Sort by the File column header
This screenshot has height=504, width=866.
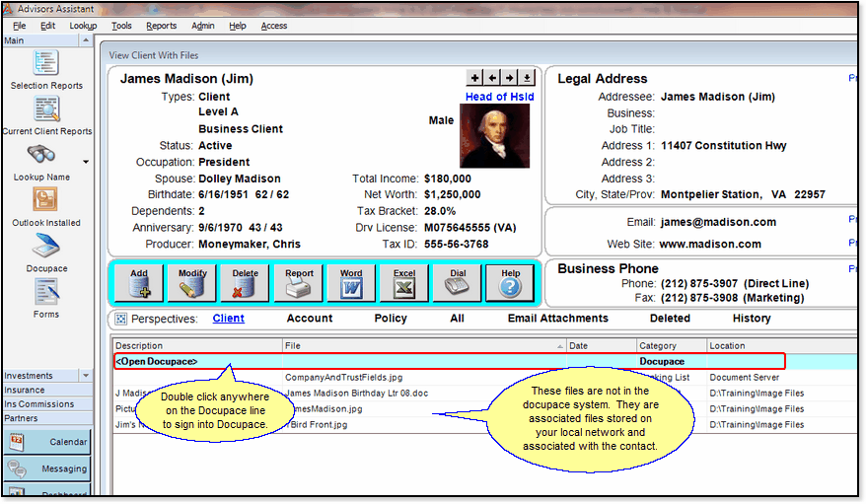(424, 345)
